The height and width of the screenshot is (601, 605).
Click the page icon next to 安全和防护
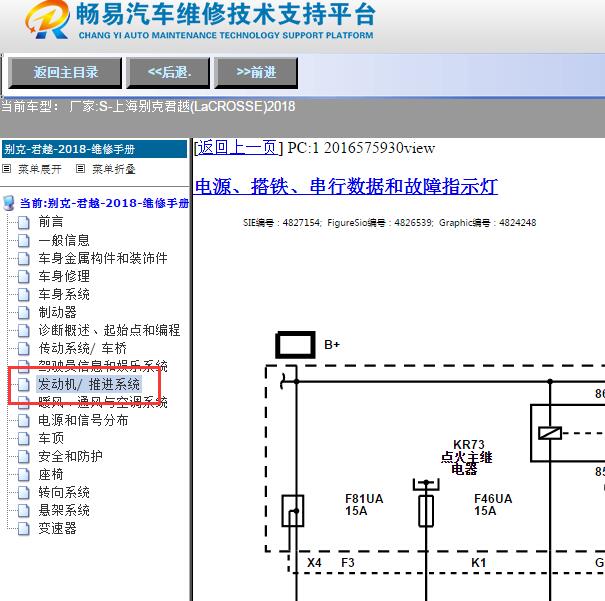tap(24, 457)
